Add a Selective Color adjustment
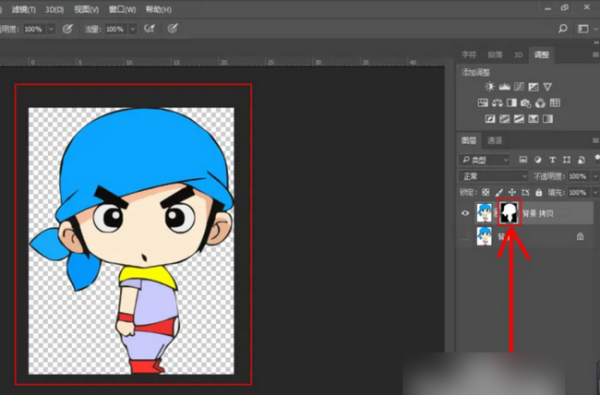Screen dimensions: 600x395 533,119
